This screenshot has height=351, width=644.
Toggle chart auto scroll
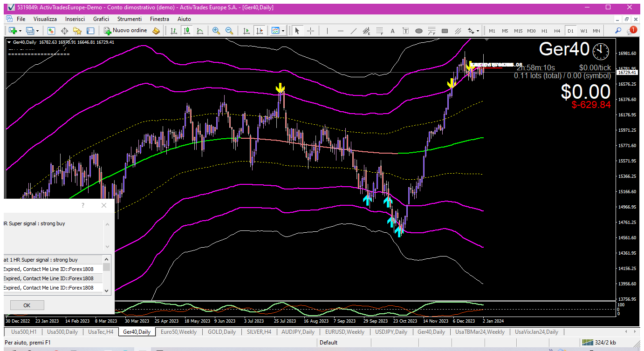tap(247, 31)
